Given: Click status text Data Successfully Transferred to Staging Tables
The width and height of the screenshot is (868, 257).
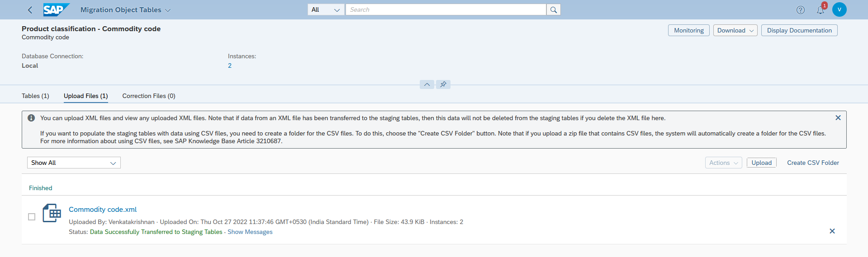Looking at the screenshot, I should [156, 232].
